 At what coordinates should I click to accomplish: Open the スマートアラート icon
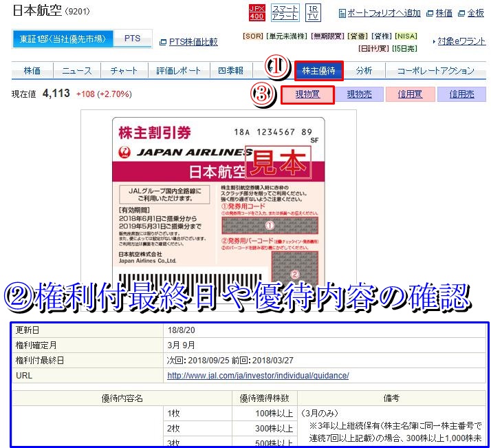click(285, 13)
